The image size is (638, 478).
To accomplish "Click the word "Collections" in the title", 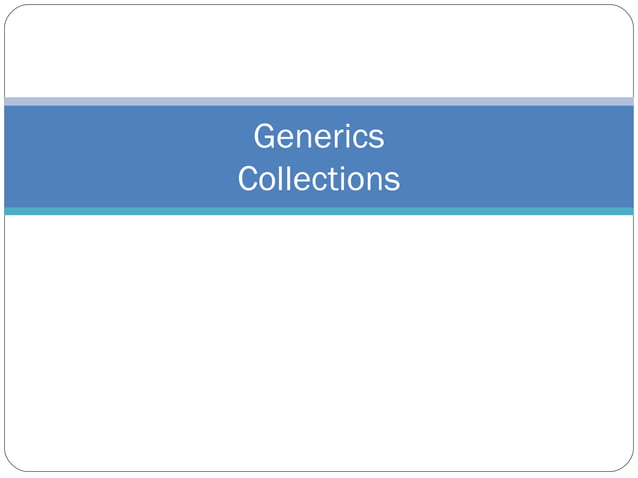I will coord(319,179).
